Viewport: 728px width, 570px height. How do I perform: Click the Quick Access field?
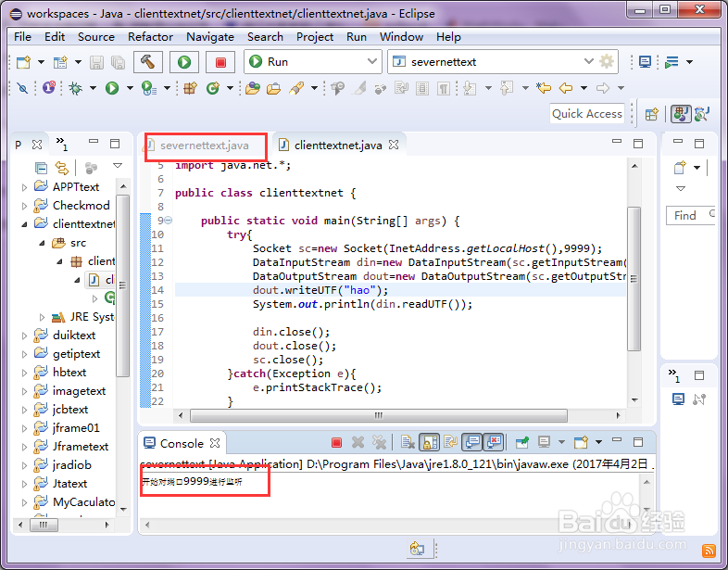pos(587,114)
